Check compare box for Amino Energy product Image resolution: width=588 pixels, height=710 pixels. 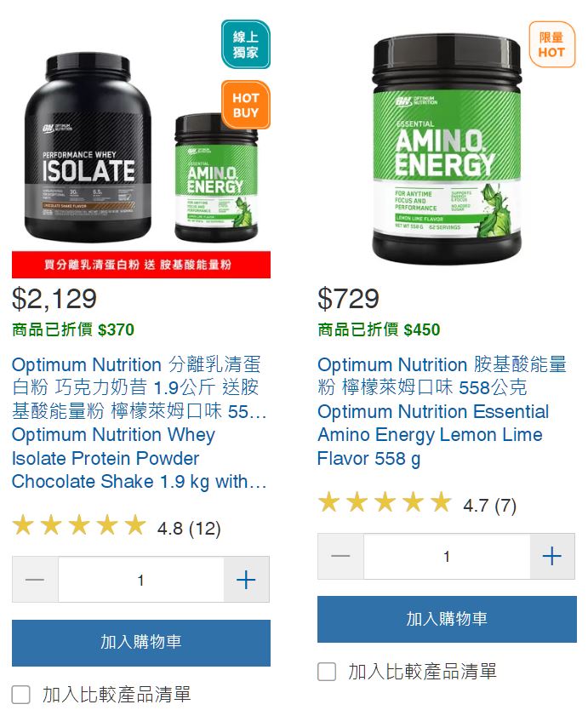[327, 672]
